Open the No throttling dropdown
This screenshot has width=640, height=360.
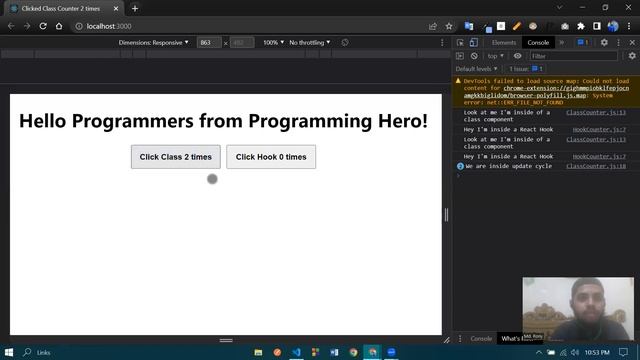pos(310,42)
